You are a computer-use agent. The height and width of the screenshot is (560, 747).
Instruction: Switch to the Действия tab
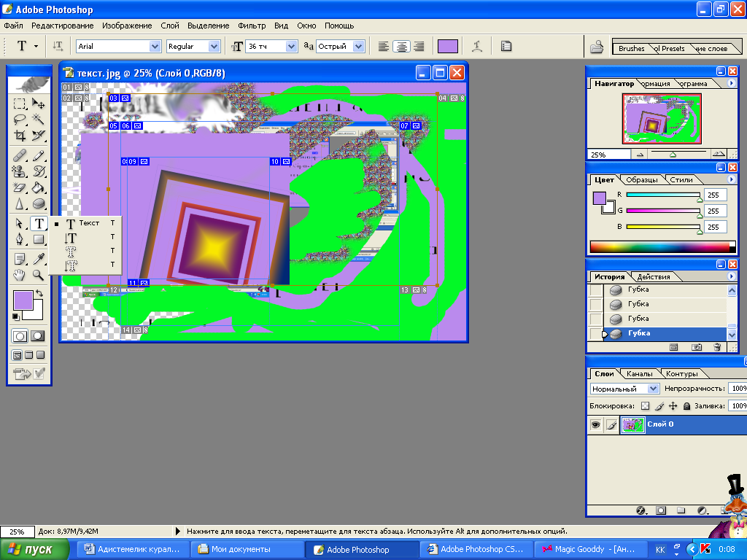653,276
